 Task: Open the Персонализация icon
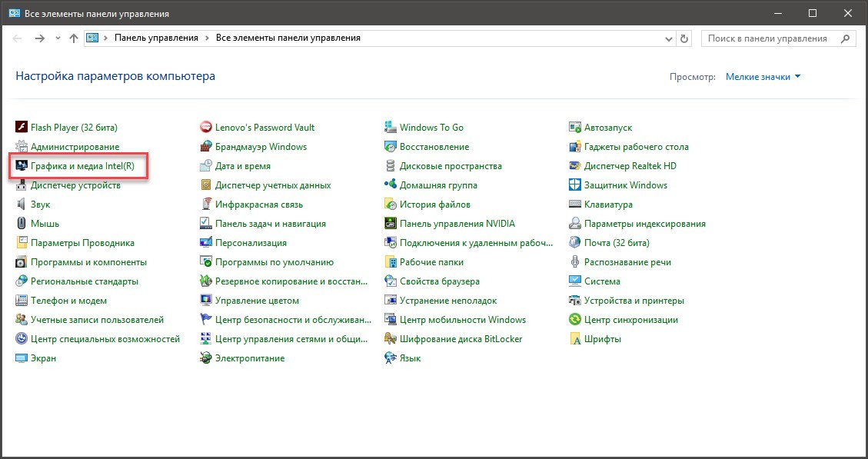(x=206, y=242)
